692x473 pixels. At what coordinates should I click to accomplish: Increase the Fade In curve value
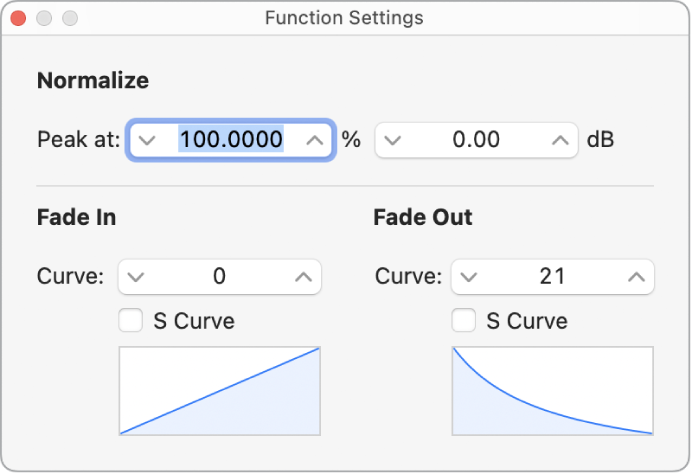[303, 277]
